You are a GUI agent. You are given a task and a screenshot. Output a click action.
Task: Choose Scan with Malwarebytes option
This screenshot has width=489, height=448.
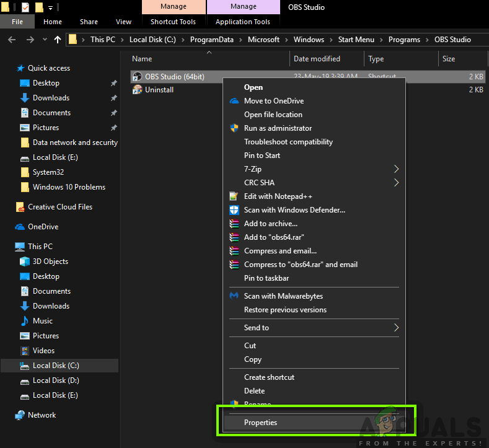tap(283, 296)
